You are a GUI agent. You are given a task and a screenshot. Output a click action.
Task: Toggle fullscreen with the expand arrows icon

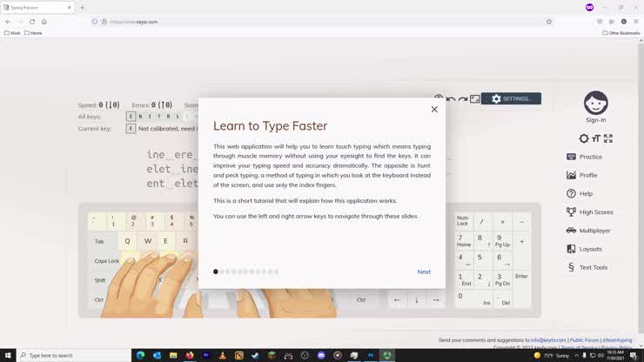tap(608, 138)
